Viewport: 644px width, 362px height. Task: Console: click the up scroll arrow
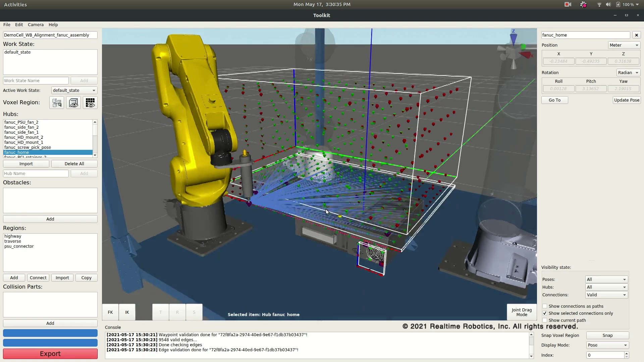[531, 335]
